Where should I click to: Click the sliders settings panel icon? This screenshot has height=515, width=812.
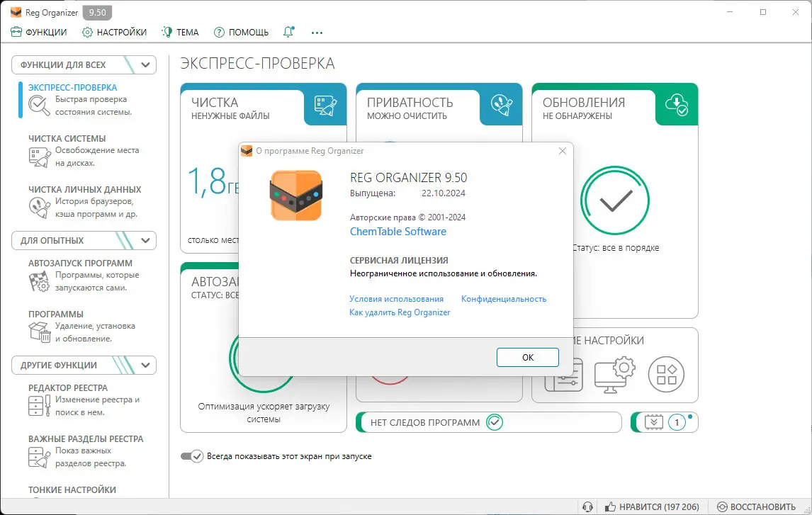(564, 375)
